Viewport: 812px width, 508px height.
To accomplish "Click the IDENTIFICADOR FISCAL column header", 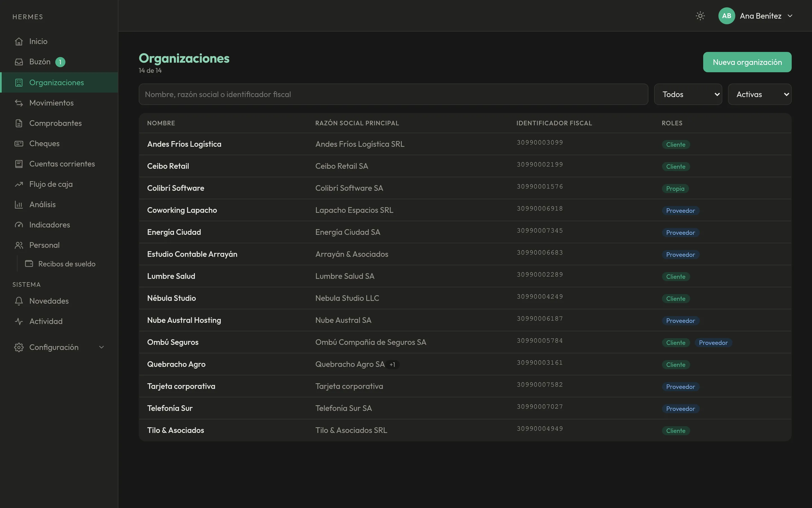I will point(554,123).
